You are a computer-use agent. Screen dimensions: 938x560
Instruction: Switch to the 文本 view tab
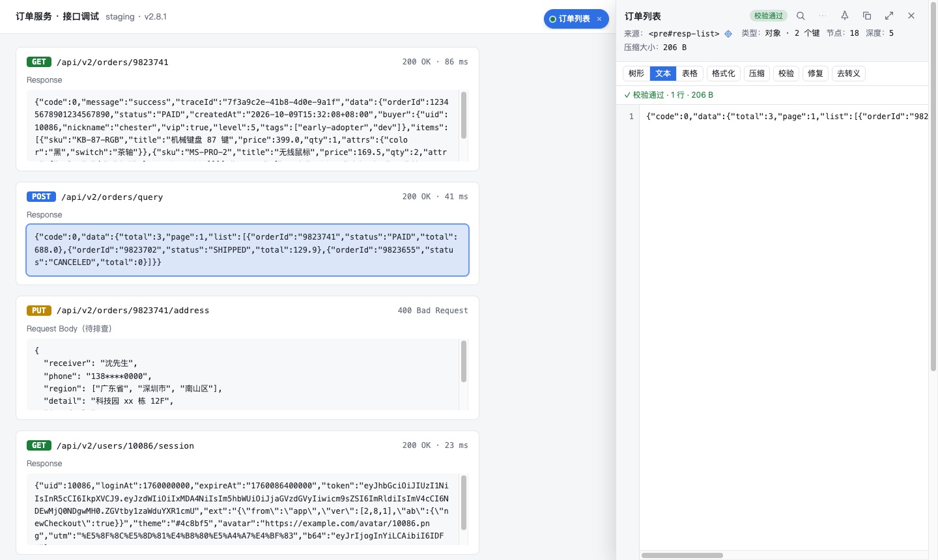tap(663, 74)
